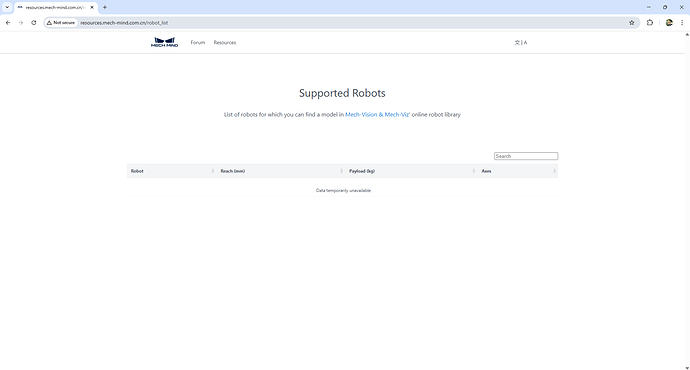View the Not secure site info
The height and width of the screenshot is (370, 690).
point(61,22)
